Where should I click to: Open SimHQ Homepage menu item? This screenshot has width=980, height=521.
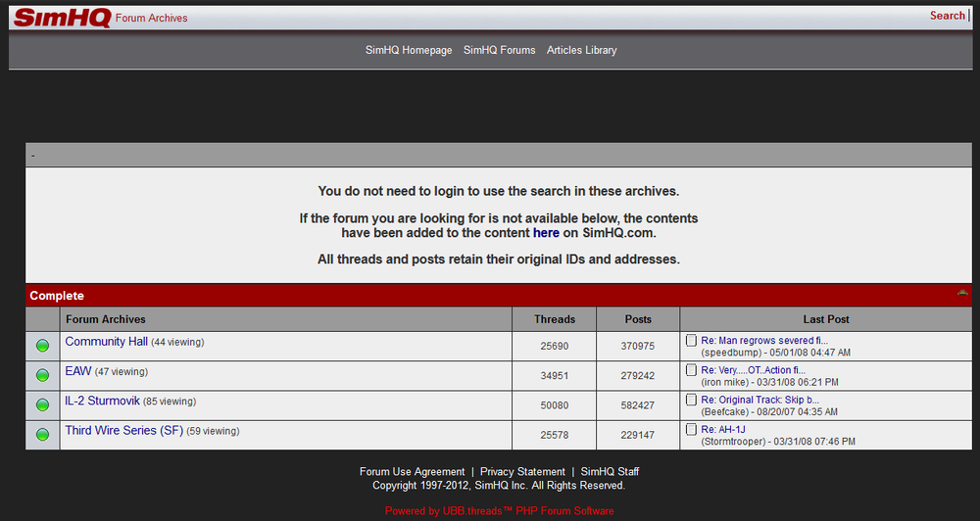point(409,50)
